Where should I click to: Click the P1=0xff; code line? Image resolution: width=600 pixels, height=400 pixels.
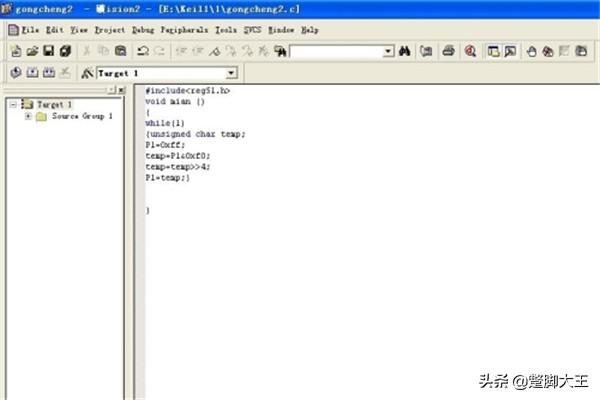click(x=165, y=145)
